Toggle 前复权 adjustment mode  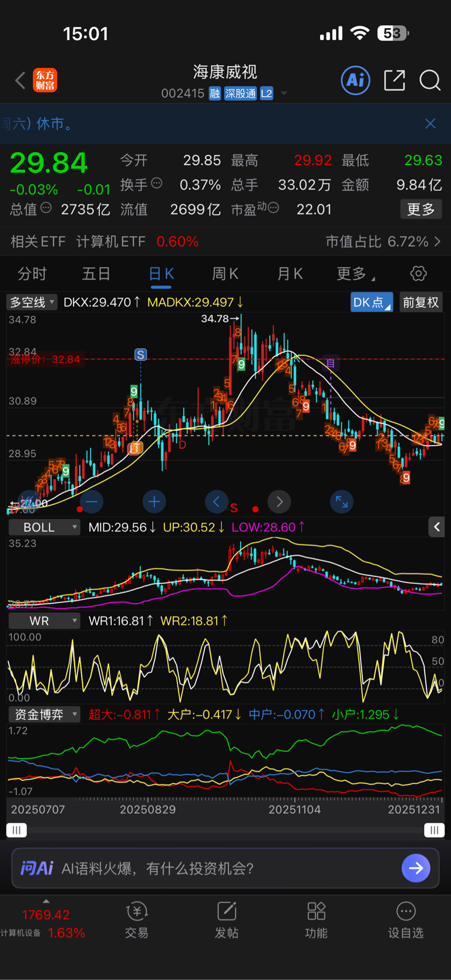click(x=420, y=302)
